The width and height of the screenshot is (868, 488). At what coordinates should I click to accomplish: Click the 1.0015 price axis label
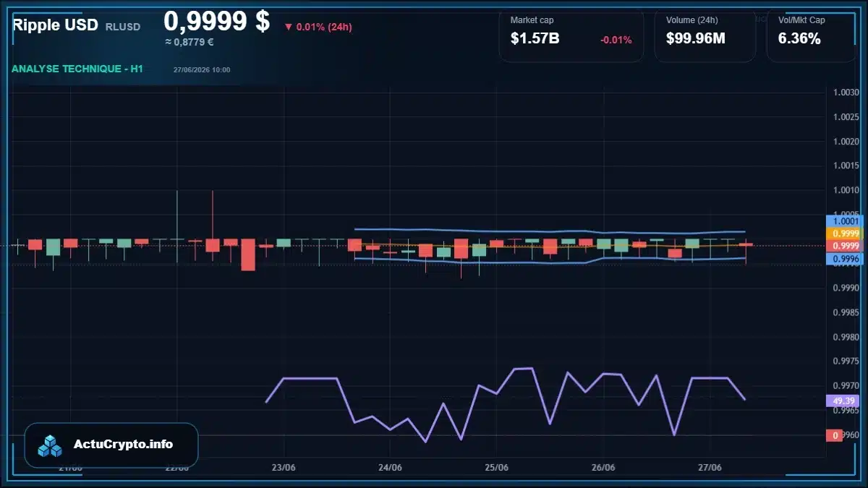(x=846, y=166)
